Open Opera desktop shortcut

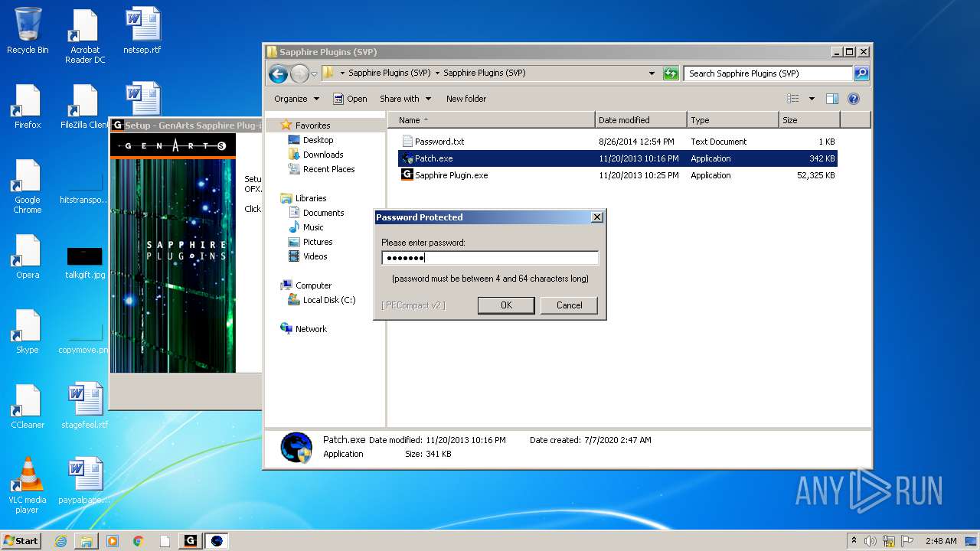28,256
